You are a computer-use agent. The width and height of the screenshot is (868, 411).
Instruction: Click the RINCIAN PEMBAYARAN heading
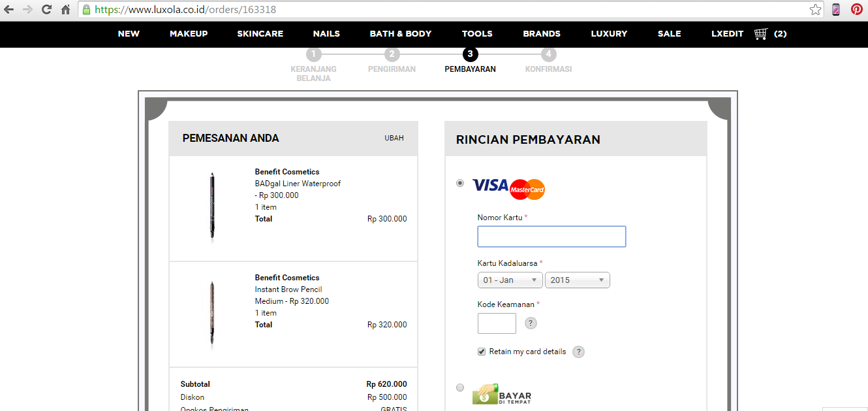(x=528, y=139)
